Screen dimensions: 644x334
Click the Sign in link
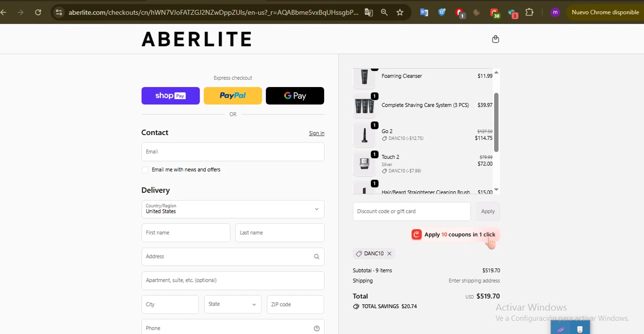(317, 133)
